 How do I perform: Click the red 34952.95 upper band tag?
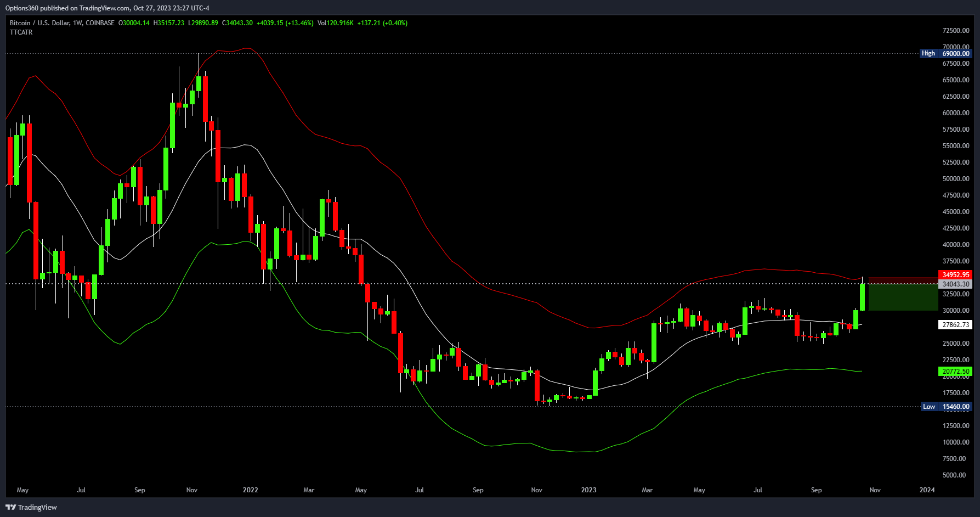(955, 274)
